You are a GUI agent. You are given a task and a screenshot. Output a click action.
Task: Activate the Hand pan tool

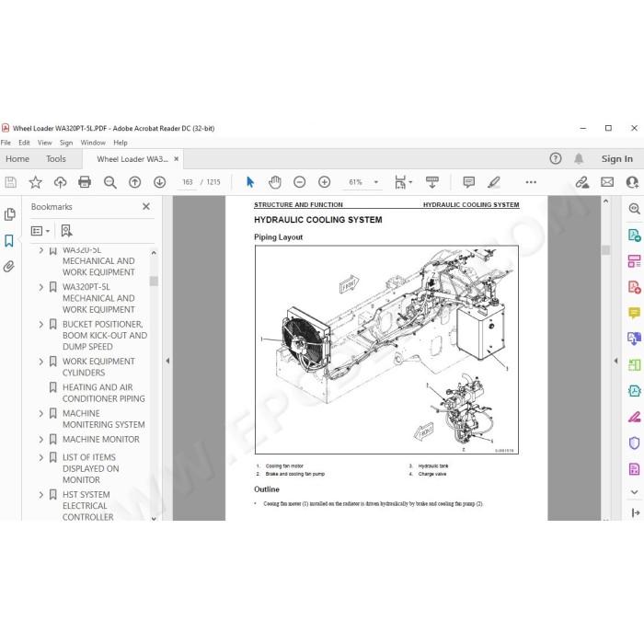tap(275, 182)
